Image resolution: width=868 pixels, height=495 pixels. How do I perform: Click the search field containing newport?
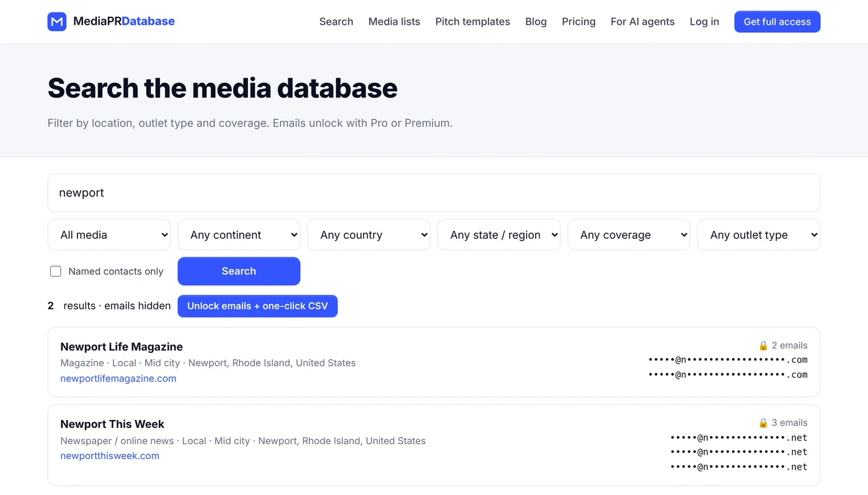click(x=434, y=193)
